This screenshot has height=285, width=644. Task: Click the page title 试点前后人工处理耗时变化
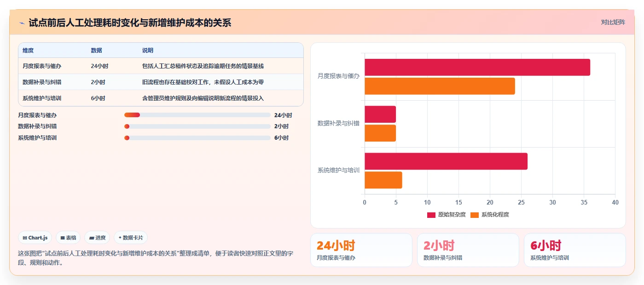(130, 23)
